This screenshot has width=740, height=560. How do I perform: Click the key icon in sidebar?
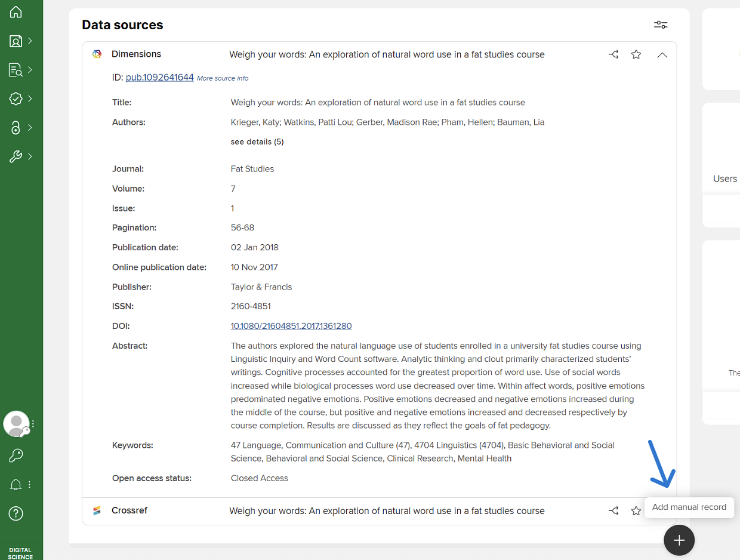tap(16, 456)
